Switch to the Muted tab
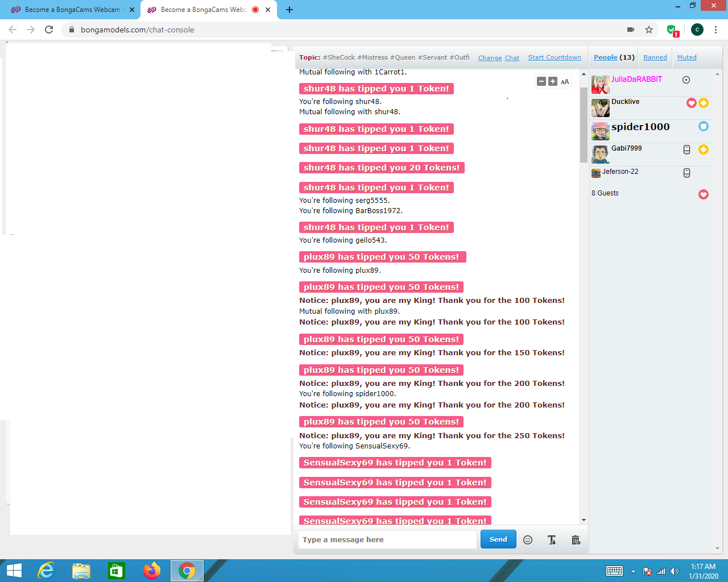This screenshot has height=582, width=728. tap(686, 57)
